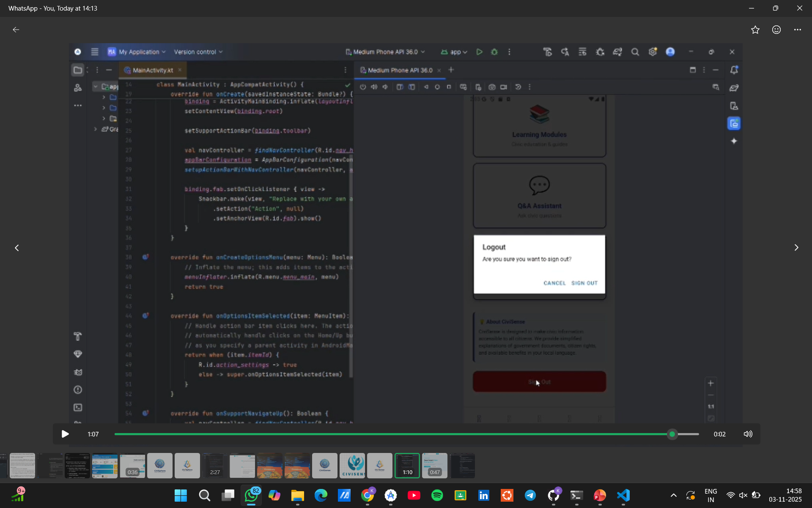Open Spotify from the taskbar
Screen dimensions: 812x508
437,495
